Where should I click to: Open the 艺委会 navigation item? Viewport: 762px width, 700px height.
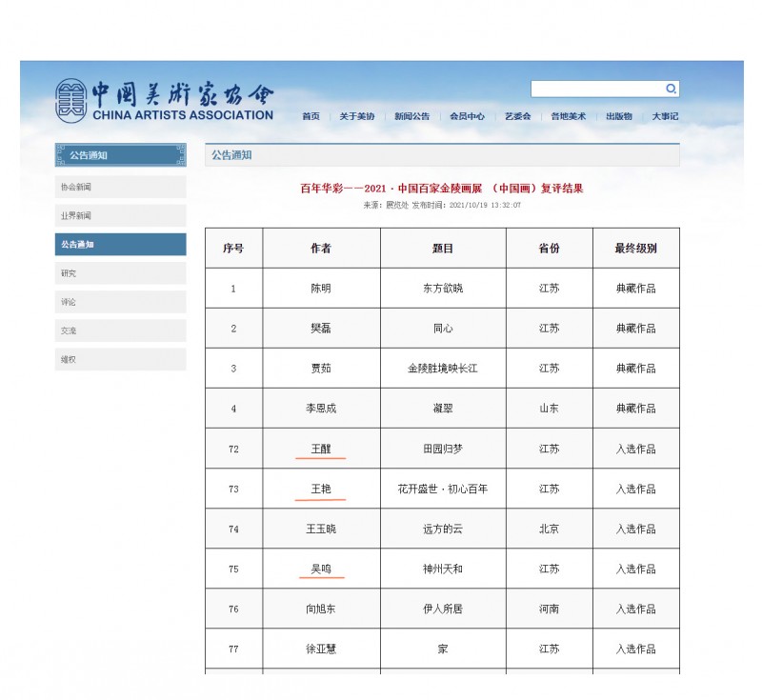517,116
